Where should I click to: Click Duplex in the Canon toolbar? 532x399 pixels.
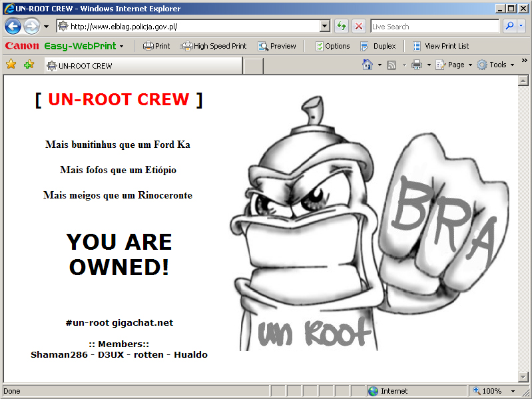tap(378, 46)
